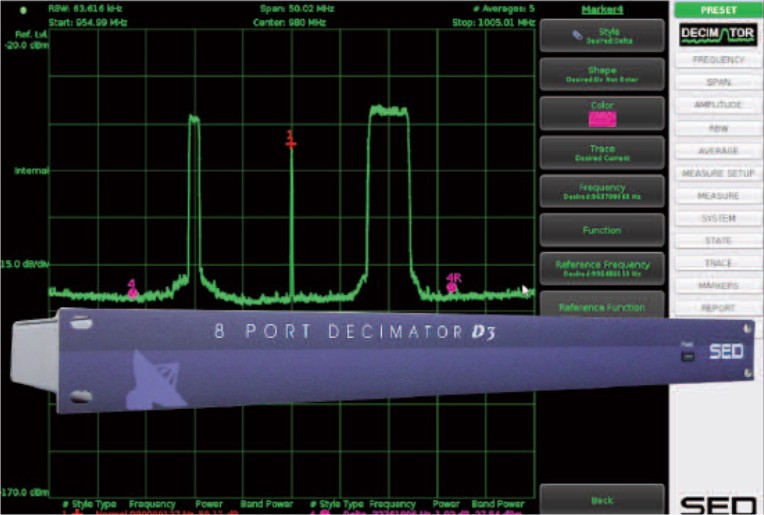Open the TRACE side menu button
Viewport: 764px width, 515px height.
click(x=718, y=263)
